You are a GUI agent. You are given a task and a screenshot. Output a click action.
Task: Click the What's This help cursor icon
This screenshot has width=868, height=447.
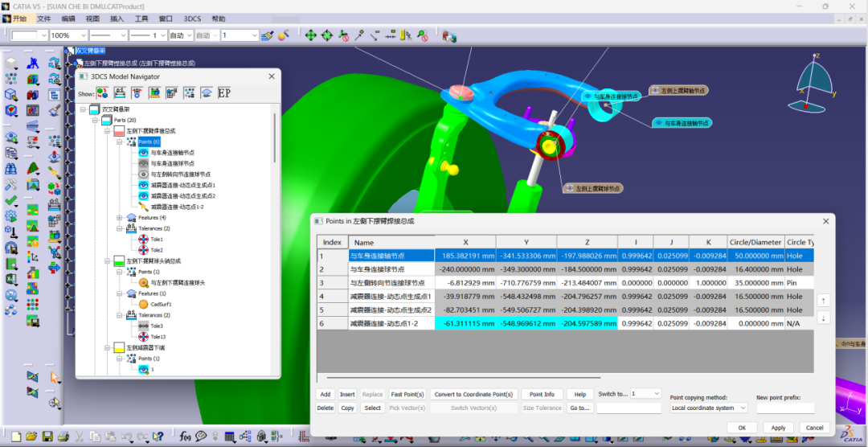[158, 437]
